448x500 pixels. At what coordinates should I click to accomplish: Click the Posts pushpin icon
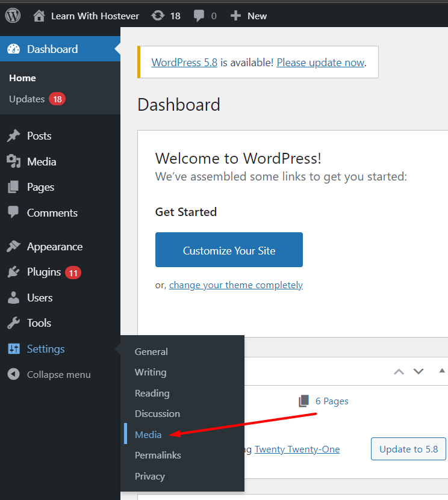tap(13, 136)
